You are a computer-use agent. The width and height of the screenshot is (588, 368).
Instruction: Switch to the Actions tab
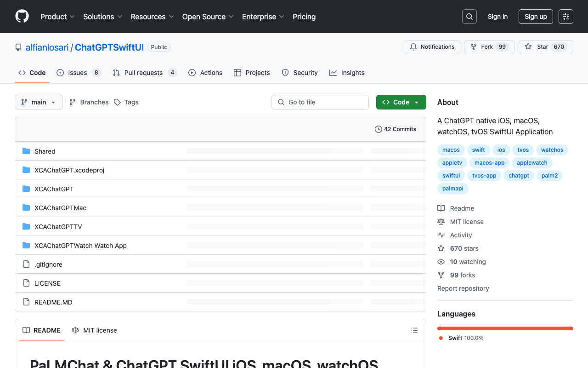pos(205,73)
